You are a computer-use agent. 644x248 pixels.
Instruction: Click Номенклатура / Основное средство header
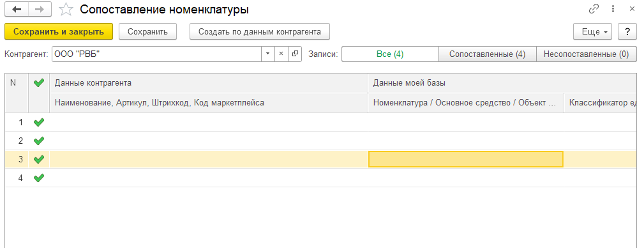[466, 103]
